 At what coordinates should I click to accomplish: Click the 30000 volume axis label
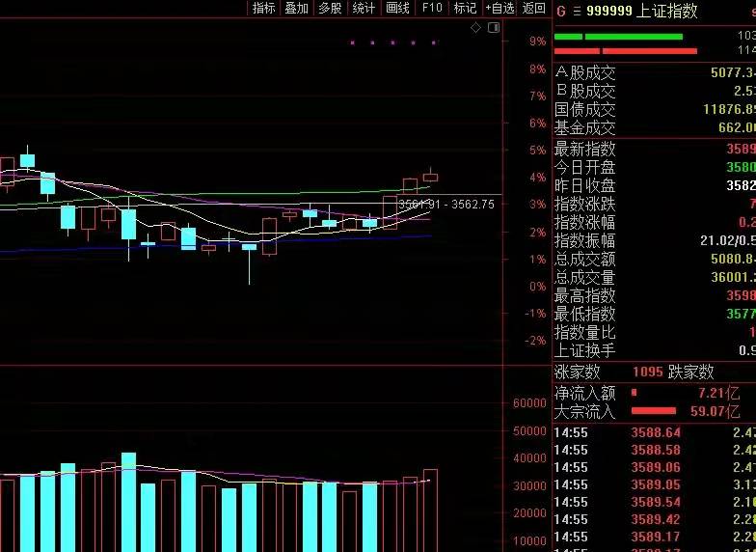point(529,486)
